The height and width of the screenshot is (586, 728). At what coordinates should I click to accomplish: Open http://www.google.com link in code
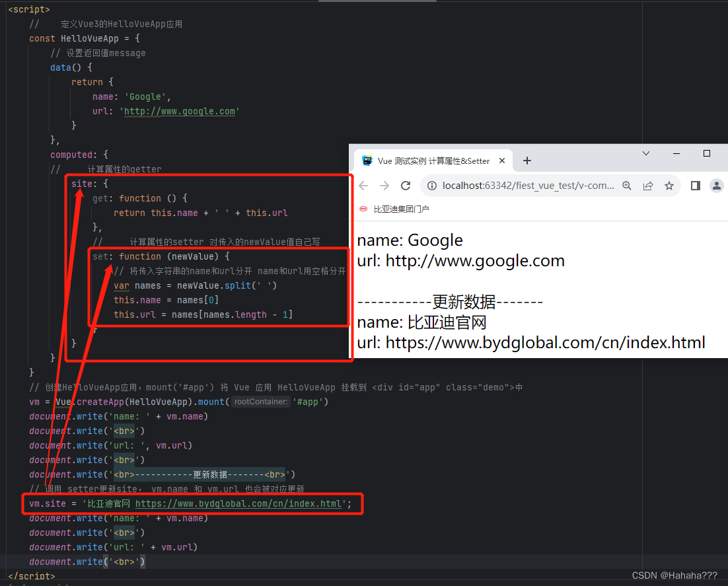179,112
